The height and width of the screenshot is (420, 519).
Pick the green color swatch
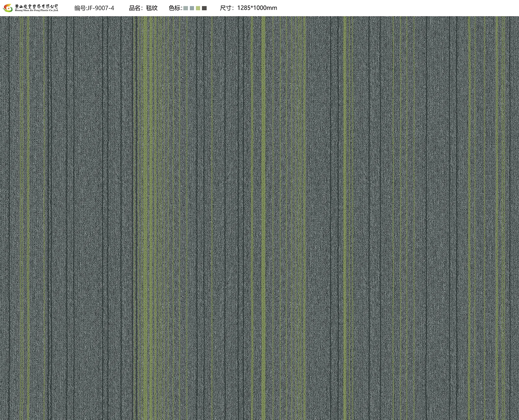[x=198, y=8]
